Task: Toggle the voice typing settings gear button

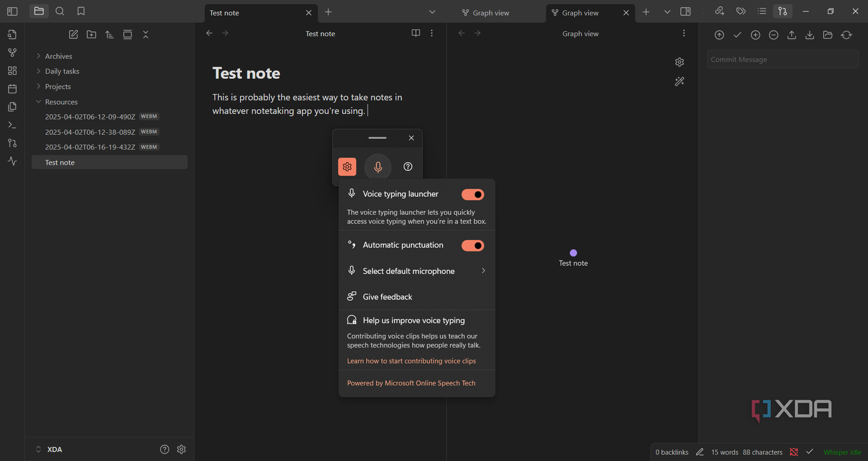Action: 347,167
